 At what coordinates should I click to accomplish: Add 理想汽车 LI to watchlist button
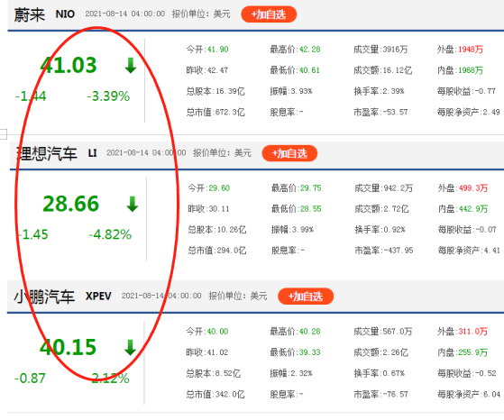pos(289,153)
